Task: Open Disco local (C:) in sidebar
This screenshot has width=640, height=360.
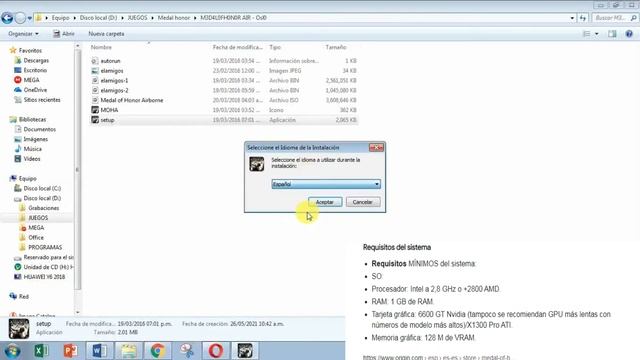Action: (x=42, y=188)
